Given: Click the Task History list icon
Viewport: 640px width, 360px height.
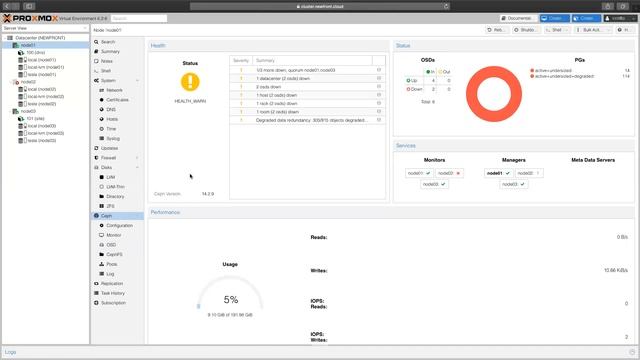Looking at the screenshot, I should (x=96, y=293).
